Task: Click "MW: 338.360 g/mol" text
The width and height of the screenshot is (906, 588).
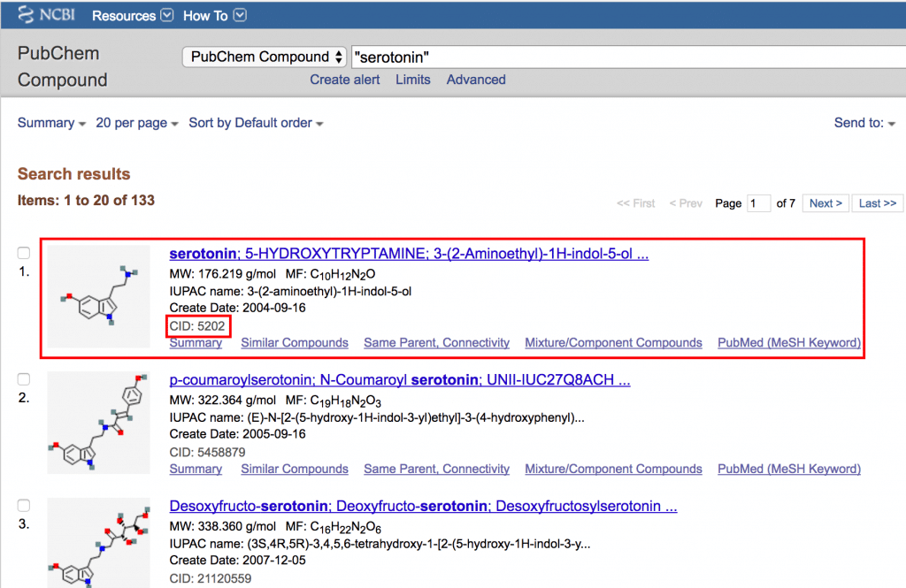Action: click(222, 527)
